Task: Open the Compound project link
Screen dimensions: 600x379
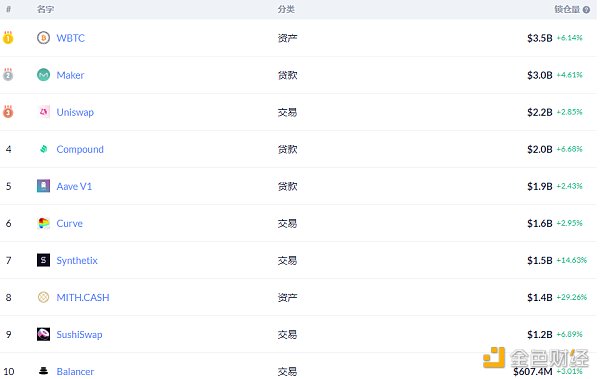Action: 80,149
